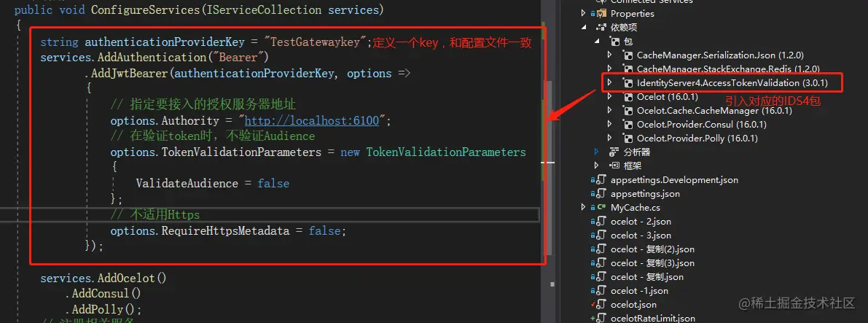Click the ocelot.json file icon

click(x=600, y=304)
